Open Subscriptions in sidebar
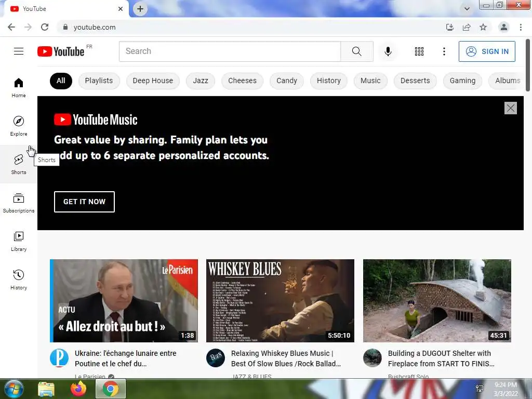The height and width of the screenshot is (399, 532). 19,203
